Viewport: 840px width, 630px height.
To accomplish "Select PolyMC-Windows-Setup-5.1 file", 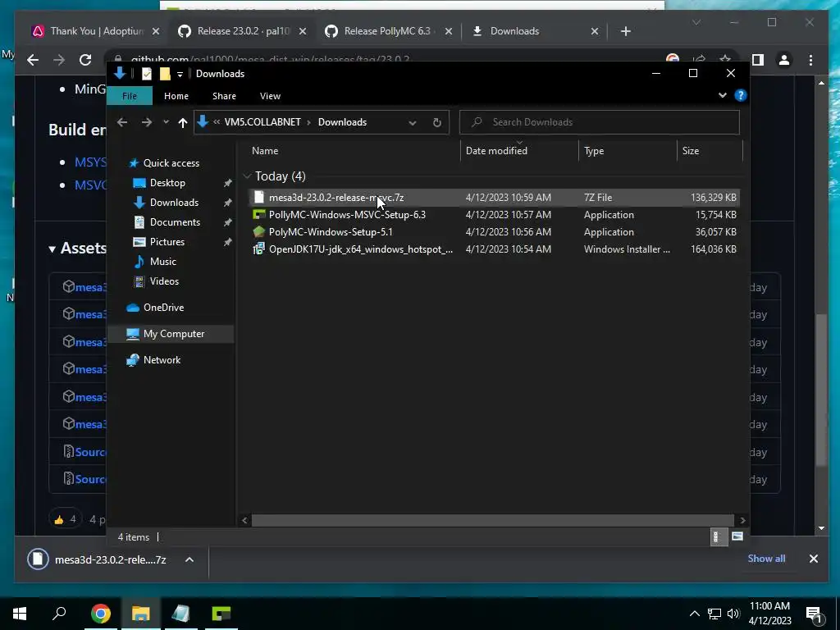I will click(493, 232).
